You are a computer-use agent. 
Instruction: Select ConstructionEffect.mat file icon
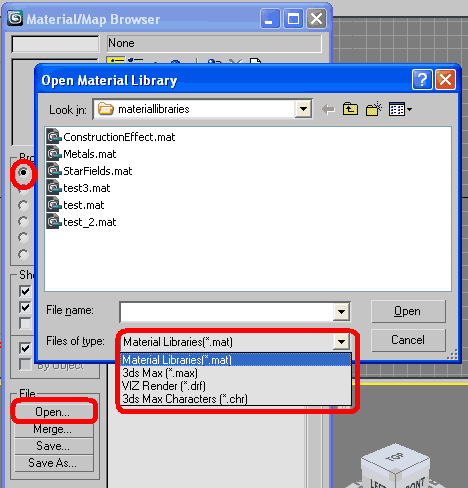(x=53, y=137)
